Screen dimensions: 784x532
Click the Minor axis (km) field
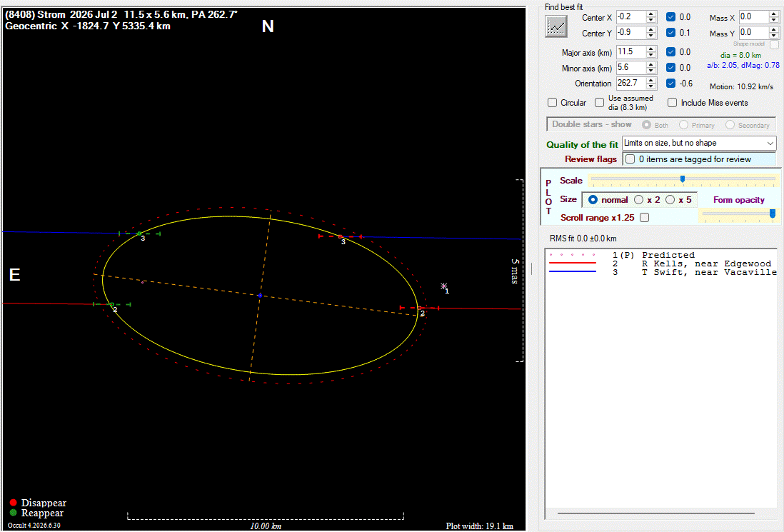(x=631, y=68)
